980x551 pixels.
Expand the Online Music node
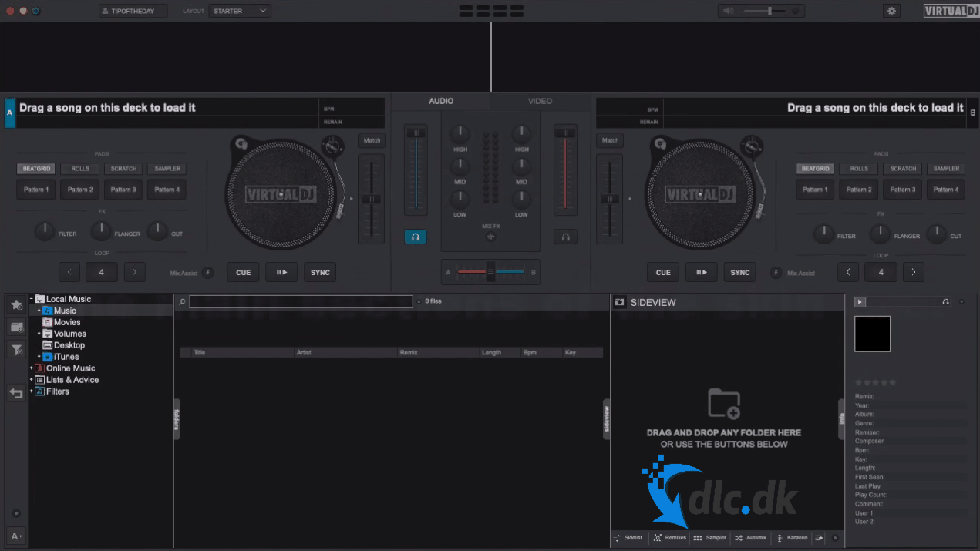click(32, 368)
